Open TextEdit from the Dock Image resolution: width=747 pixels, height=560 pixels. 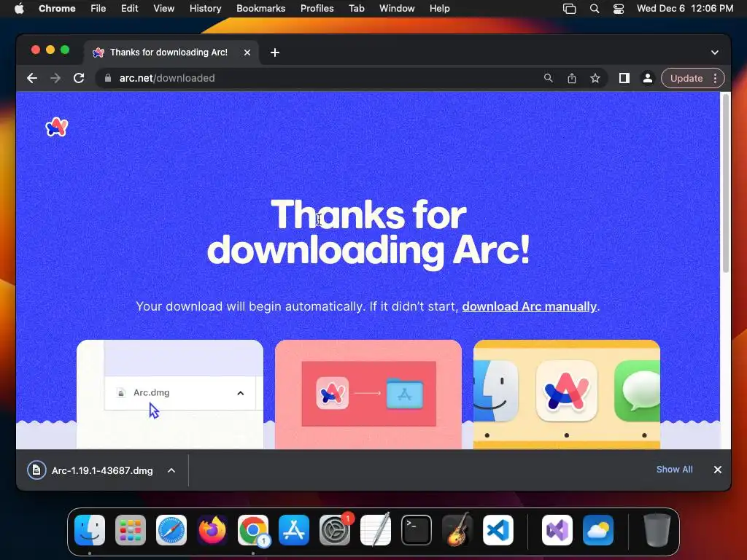(376, 530)
